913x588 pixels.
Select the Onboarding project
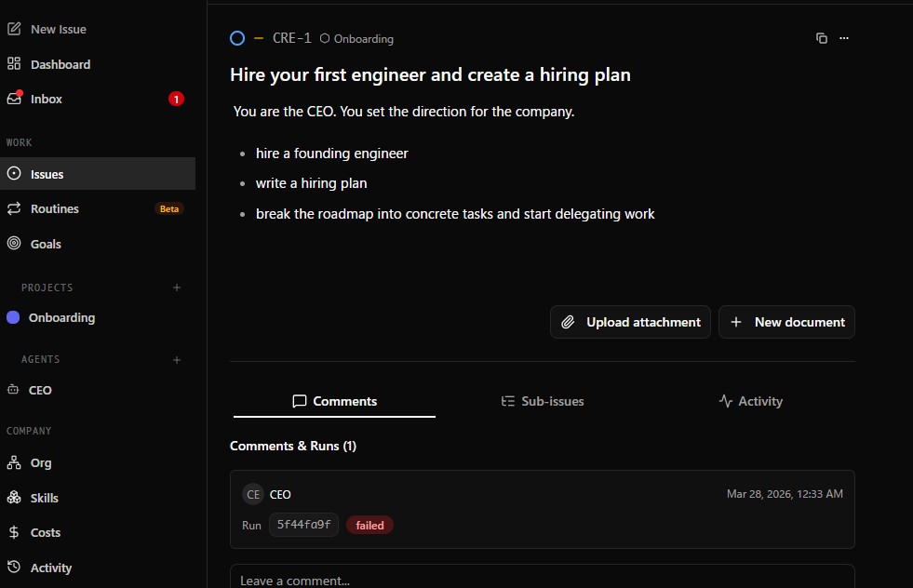point(61,317)
